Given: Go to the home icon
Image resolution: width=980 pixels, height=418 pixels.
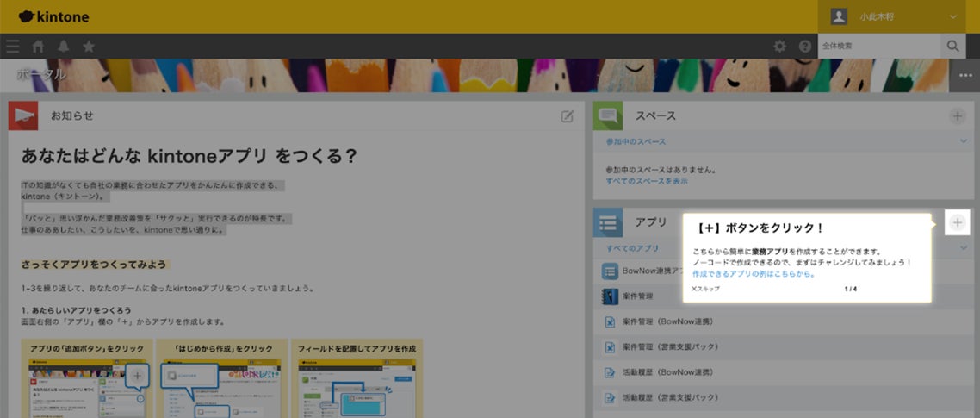Looking at the screenshot, I should point(38,47).
